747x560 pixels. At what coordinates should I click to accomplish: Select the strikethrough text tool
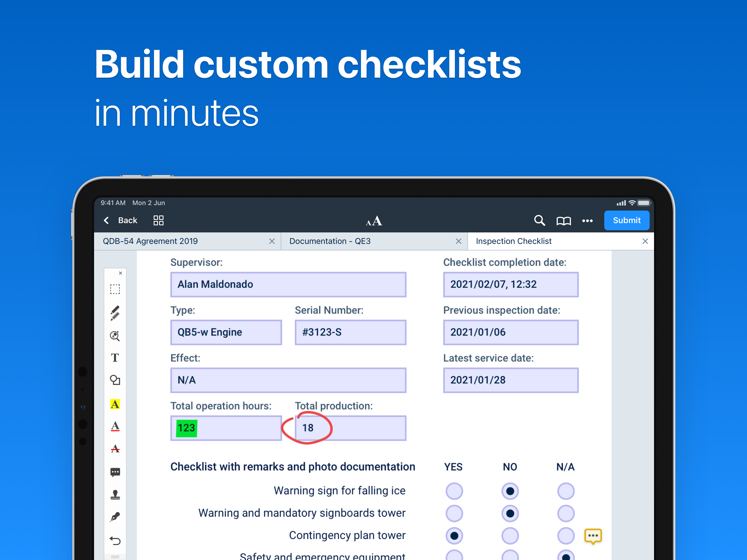click(115, 449)
